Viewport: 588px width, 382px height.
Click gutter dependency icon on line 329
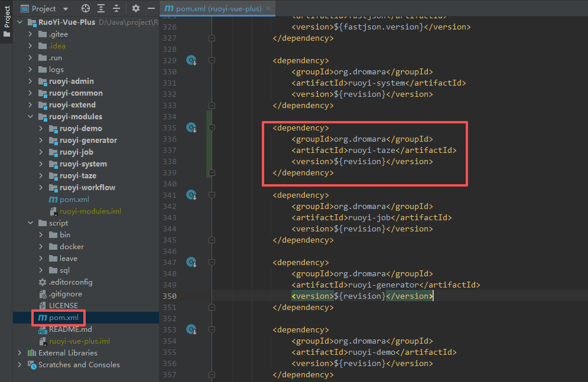point(191,60)
